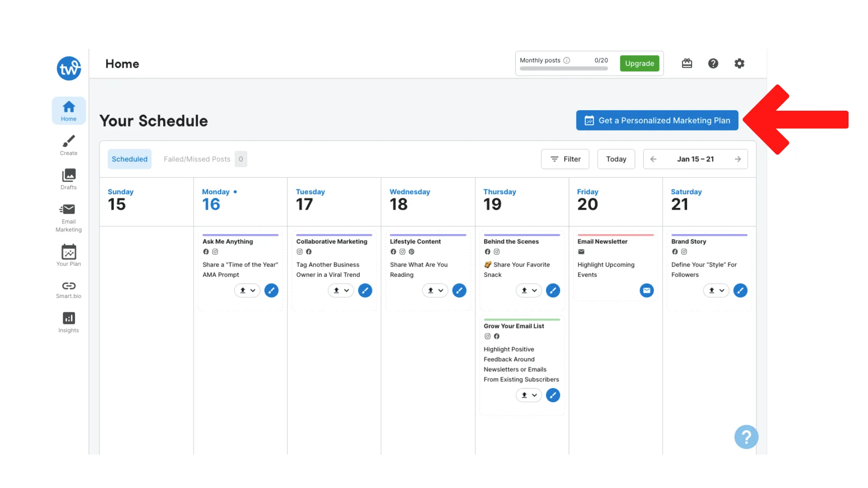
Task: Go to Drafts in sidebar
Action: (69, 179)
